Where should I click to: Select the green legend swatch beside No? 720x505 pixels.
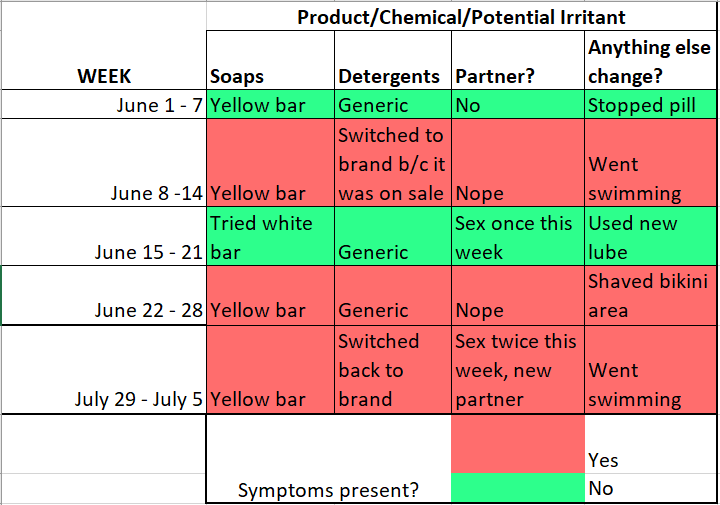click(x=518, y=488)
